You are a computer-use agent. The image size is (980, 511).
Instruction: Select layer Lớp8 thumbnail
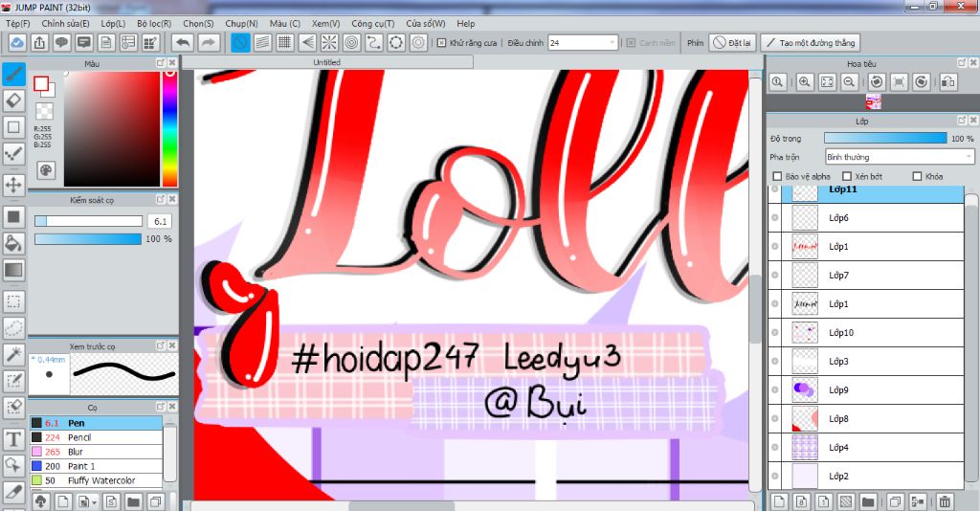[804, 418]
